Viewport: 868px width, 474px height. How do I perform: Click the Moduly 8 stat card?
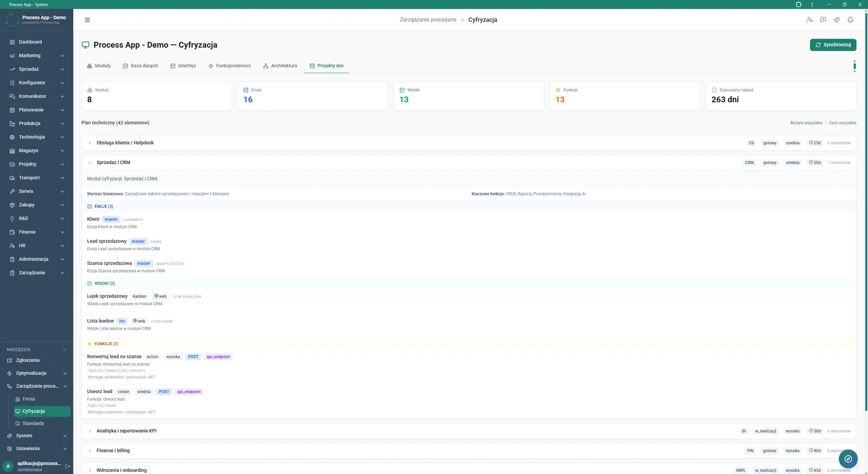[x=156, y=96]
